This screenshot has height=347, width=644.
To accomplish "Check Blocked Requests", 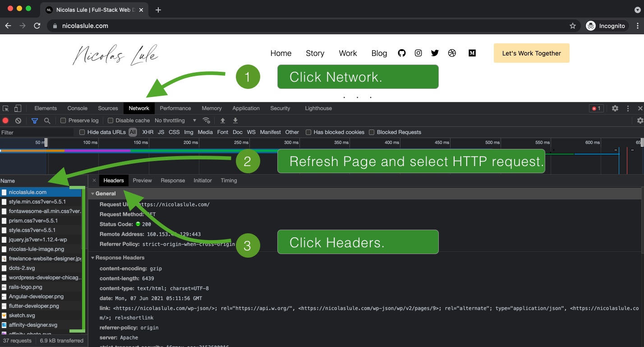I will pos(372,132).
